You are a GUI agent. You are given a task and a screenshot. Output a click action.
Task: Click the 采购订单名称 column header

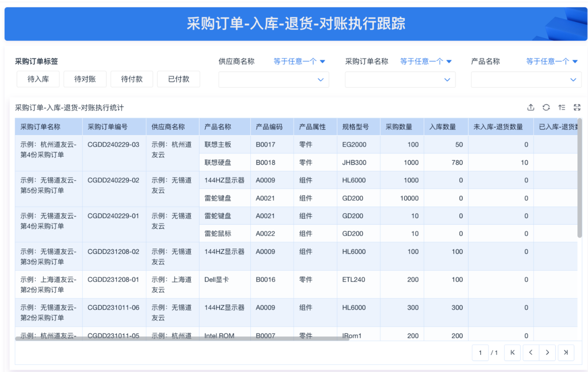point(49,126)
